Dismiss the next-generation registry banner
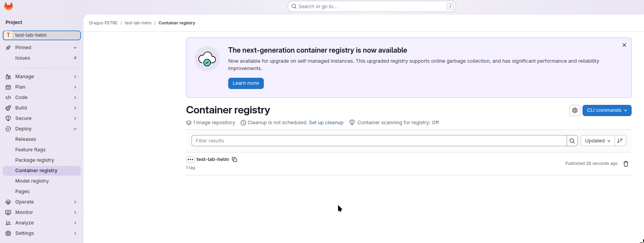The image size is (644, 243). coord(624,45)
